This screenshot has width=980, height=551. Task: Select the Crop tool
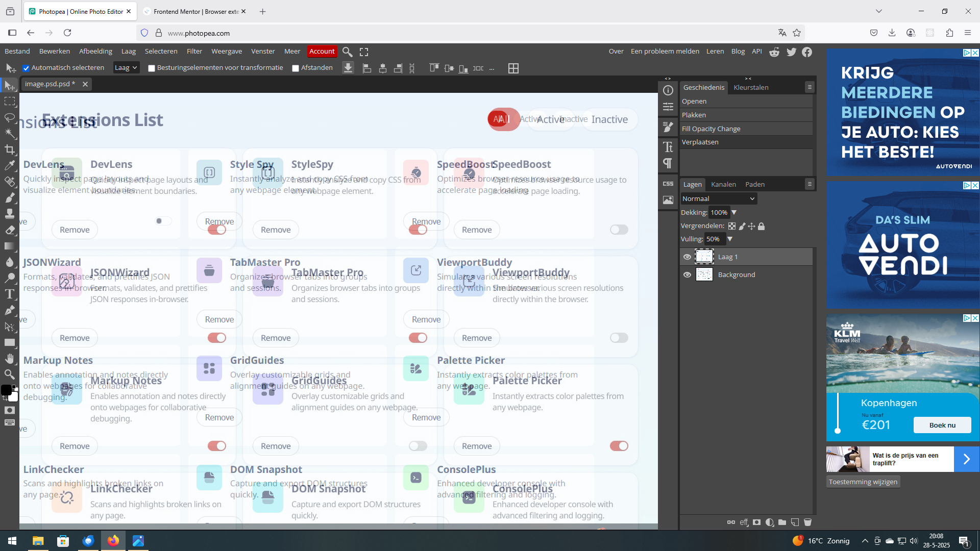[x=10, y=149]
